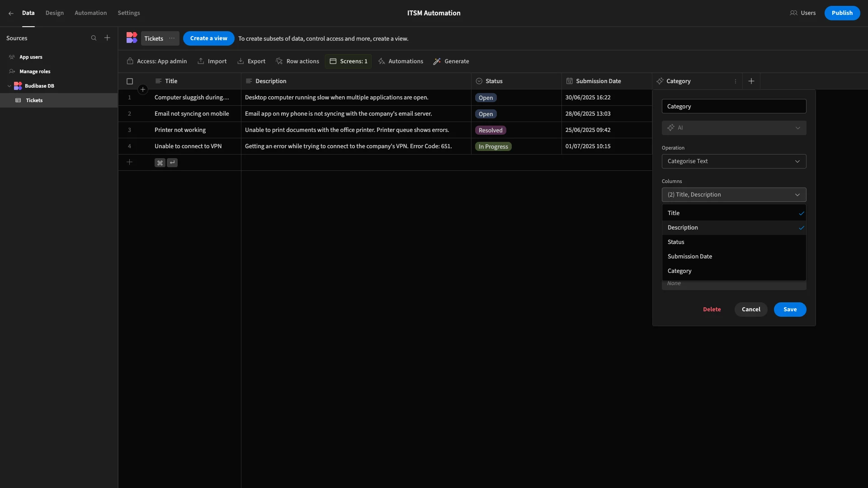Switch to the Settings tab
The height and width of the screenshot is (488, 868).
click(129, 13)
